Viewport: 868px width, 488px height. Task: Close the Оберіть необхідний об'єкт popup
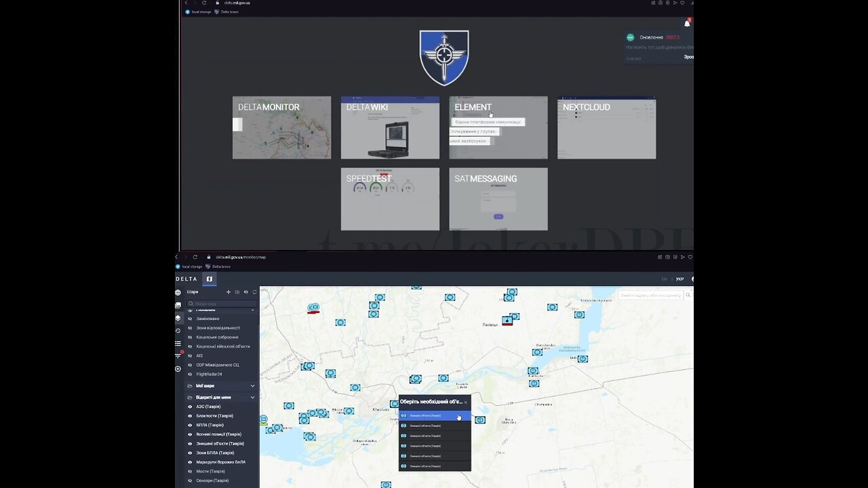[465, 402]
